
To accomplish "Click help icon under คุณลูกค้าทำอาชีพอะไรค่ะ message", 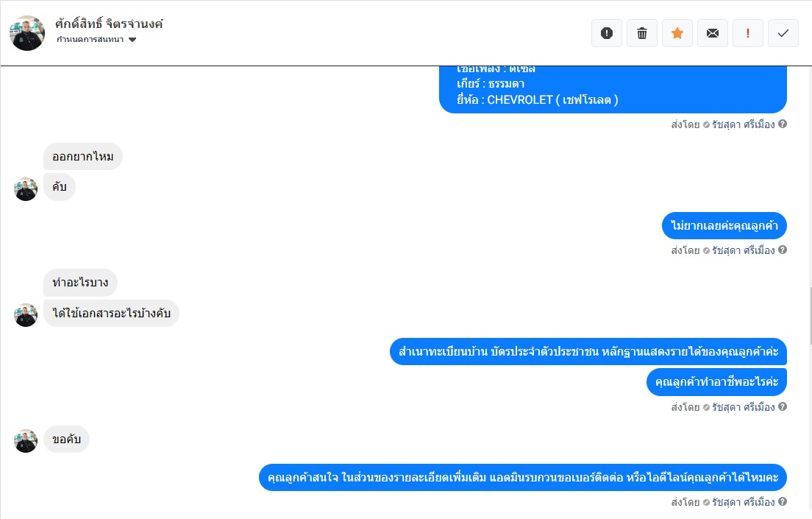I will coord(783,406).
